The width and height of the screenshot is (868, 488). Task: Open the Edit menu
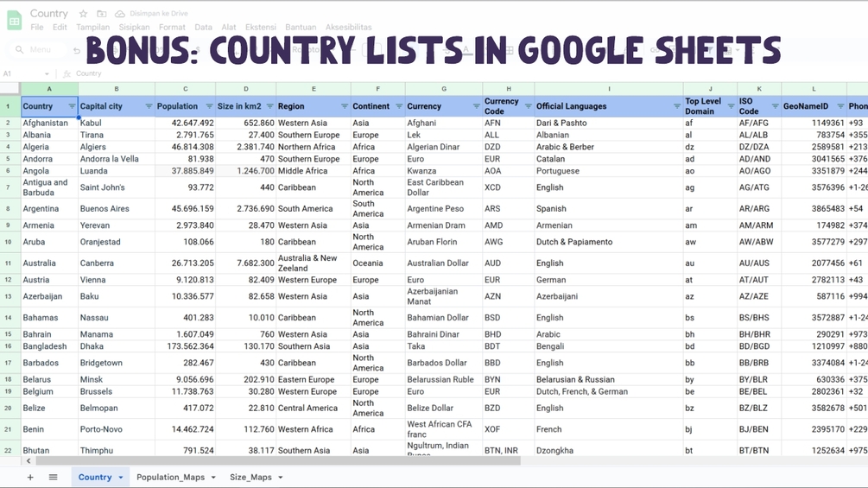pyautogui.click(x=60, y=27)
